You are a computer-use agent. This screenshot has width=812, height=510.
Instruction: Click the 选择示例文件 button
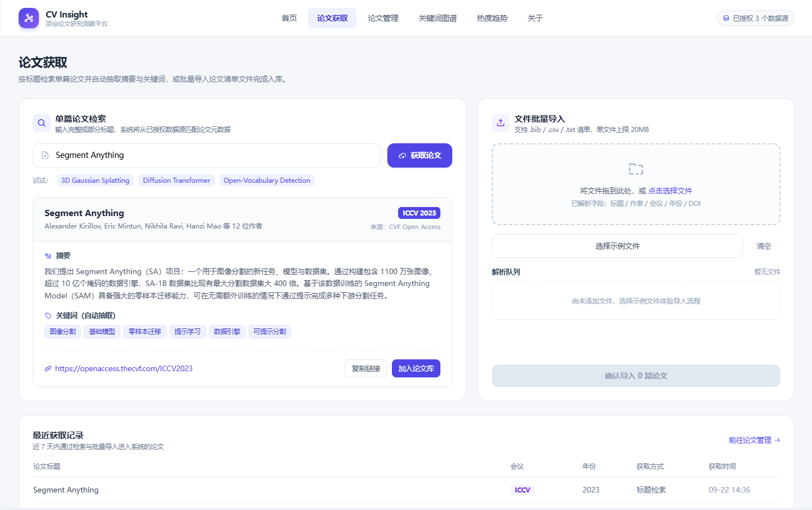pyautogui.click(x=617, y=246)
